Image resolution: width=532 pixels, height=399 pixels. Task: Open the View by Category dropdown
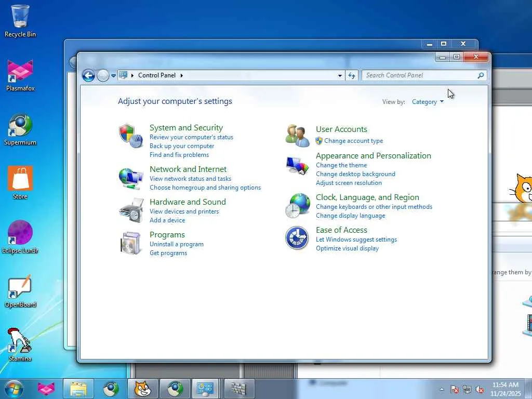point(428,102)
